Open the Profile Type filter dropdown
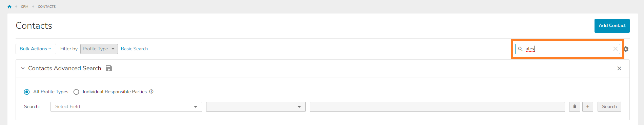 coord(99,49)
